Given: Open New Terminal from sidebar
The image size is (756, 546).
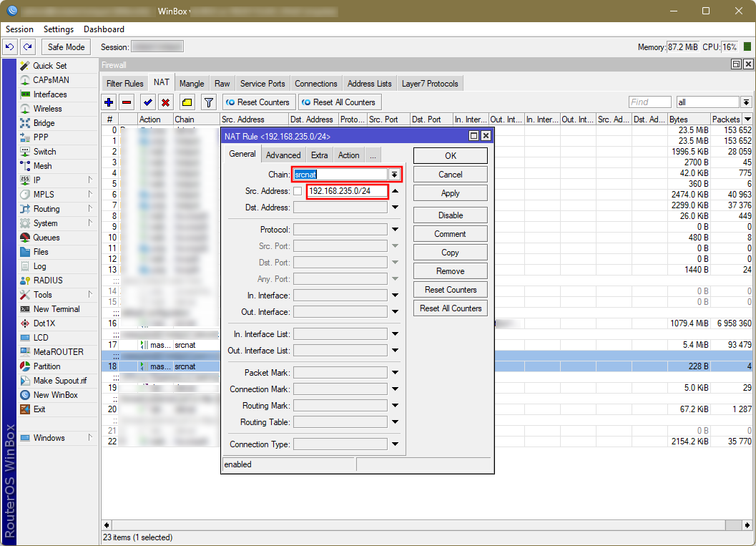Looking at the screenshot, I should tap(57, 309).
